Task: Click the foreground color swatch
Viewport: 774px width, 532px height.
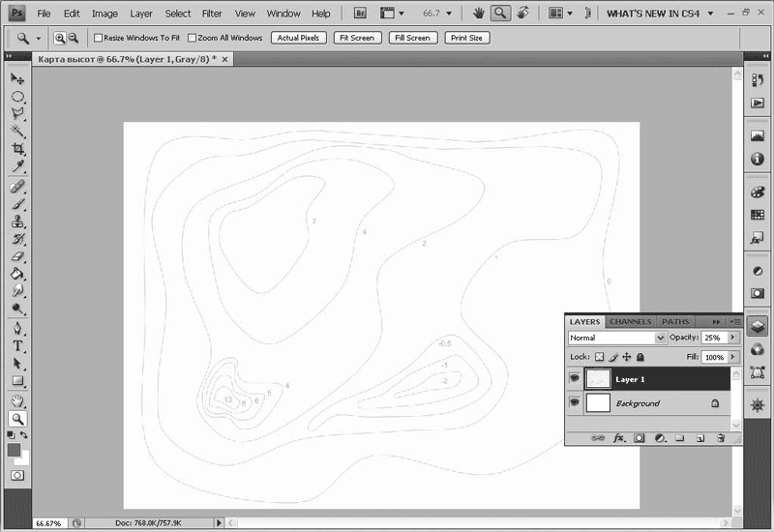Action: (x=14, y=450)
